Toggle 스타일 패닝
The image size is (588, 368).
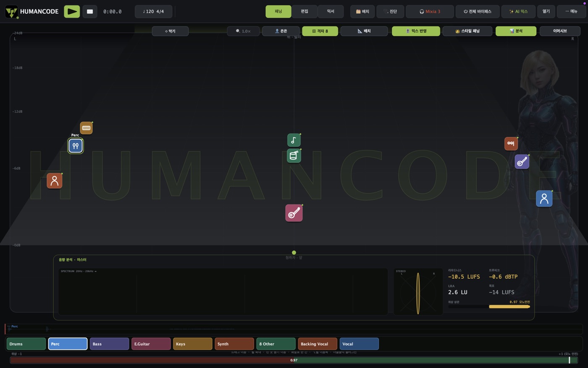(x=467, y=31)
